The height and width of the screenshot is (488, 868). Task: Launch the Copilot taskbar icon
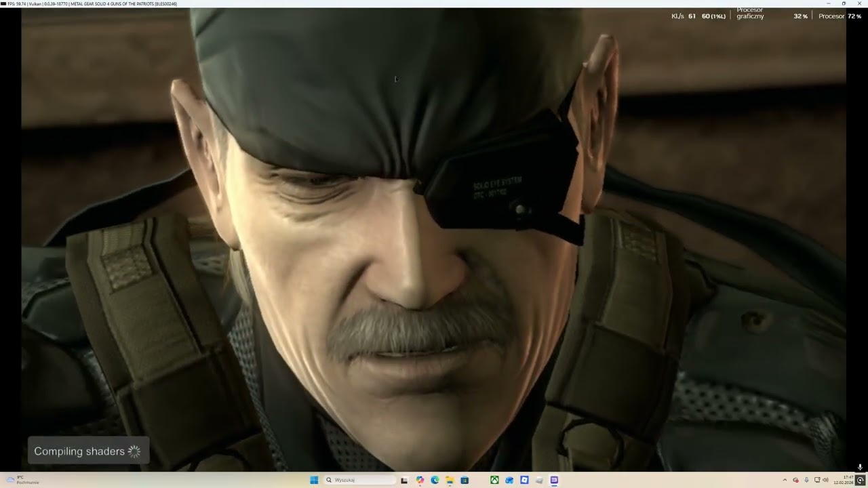420,480
